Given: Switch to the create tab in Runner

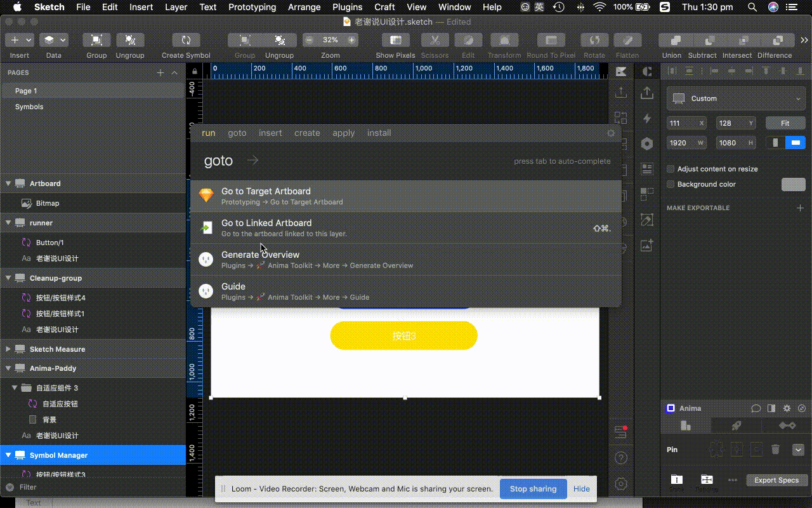Looking at the screenshot, I should click(307, 133).
